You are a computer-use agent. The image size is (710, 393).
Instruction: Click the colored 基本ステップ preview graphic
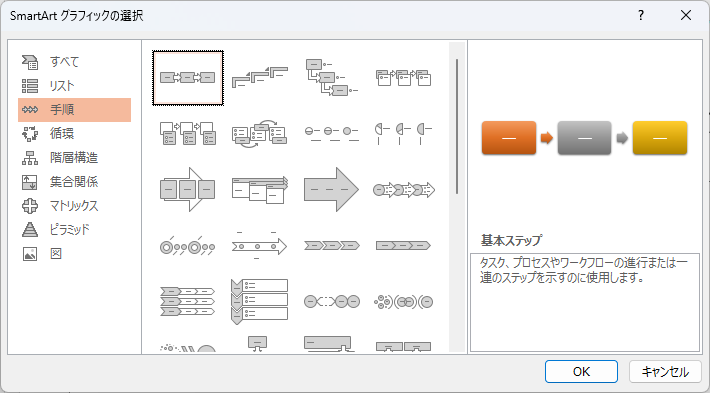(x=584, y=138)
